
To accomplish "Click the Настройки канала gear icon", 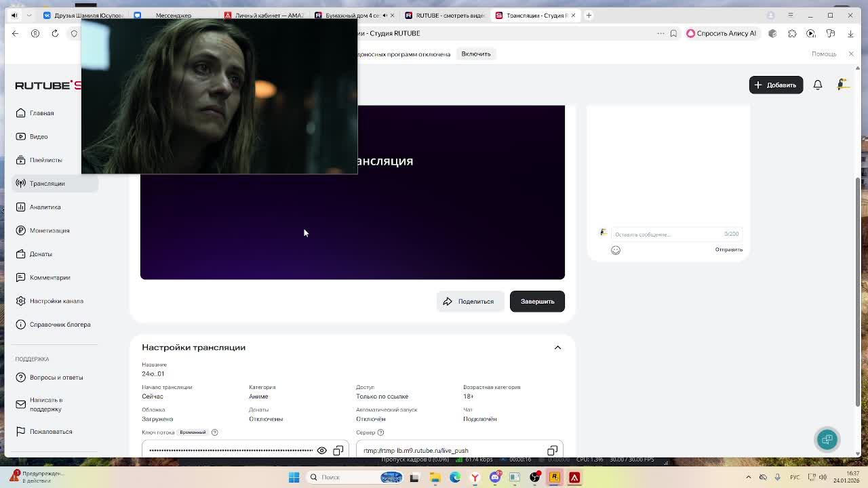I will 21,301.
